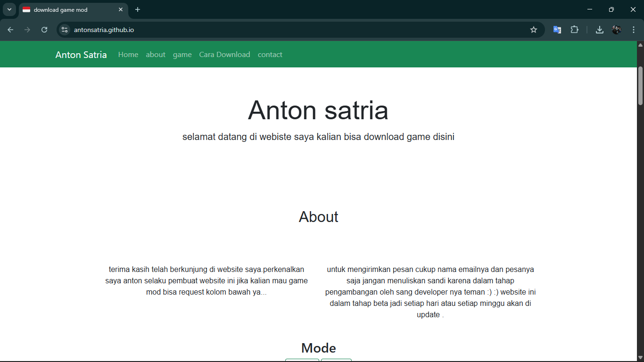Click the 'selamat datang di webiste' subtitle
Image resolution: width=644 pixels, height=362 pixels.
click(318, 137)
